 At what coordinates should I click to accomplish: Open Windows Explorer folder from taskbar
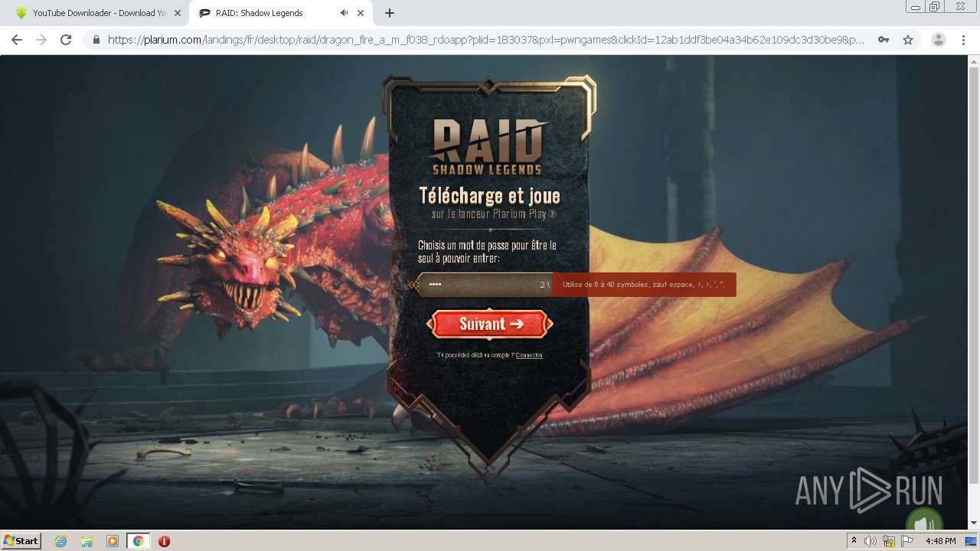coord(87,541)
